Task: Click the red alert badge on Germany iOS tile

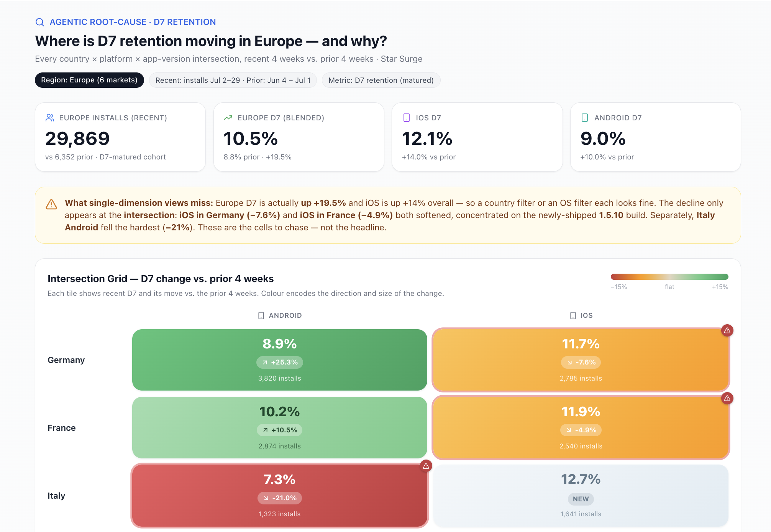Action: [727, 330]
